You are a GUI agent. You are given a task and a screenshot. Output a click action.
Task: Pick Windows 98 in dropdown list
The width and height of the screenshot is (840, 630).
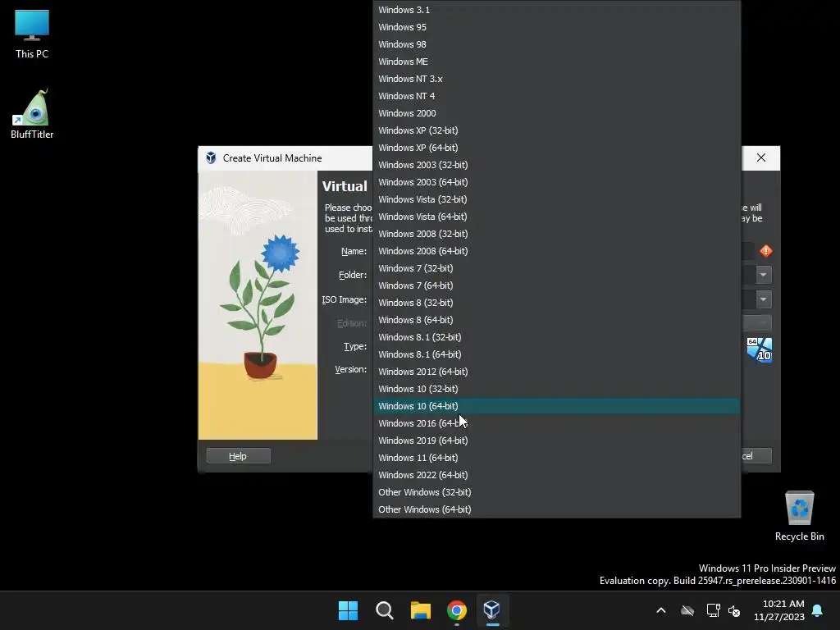click(557, 44)
